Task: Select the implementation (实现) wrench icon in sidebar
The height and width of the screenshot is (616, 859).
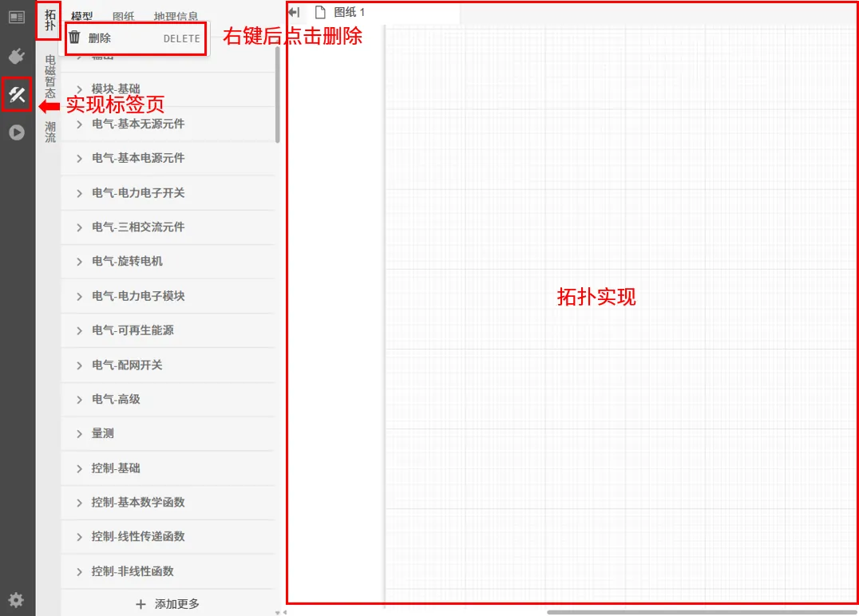Action: [x=17, y=94]
